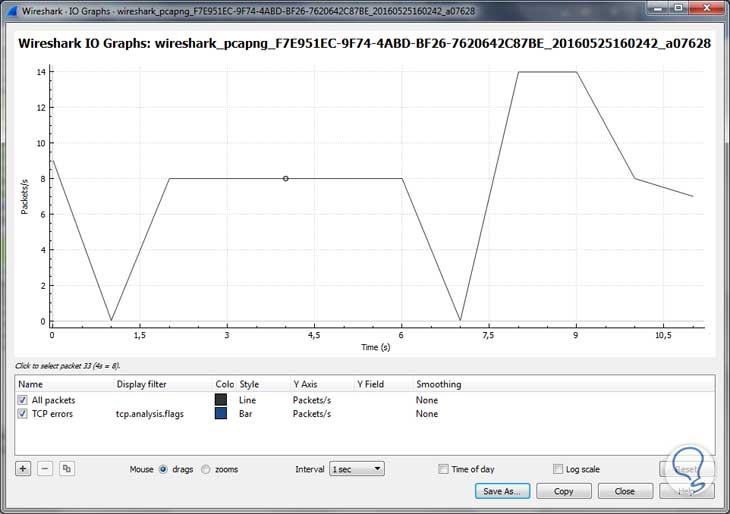Add a new graph with plus button
This screenshot has width=730, height=514.
(x=23, y=468)
